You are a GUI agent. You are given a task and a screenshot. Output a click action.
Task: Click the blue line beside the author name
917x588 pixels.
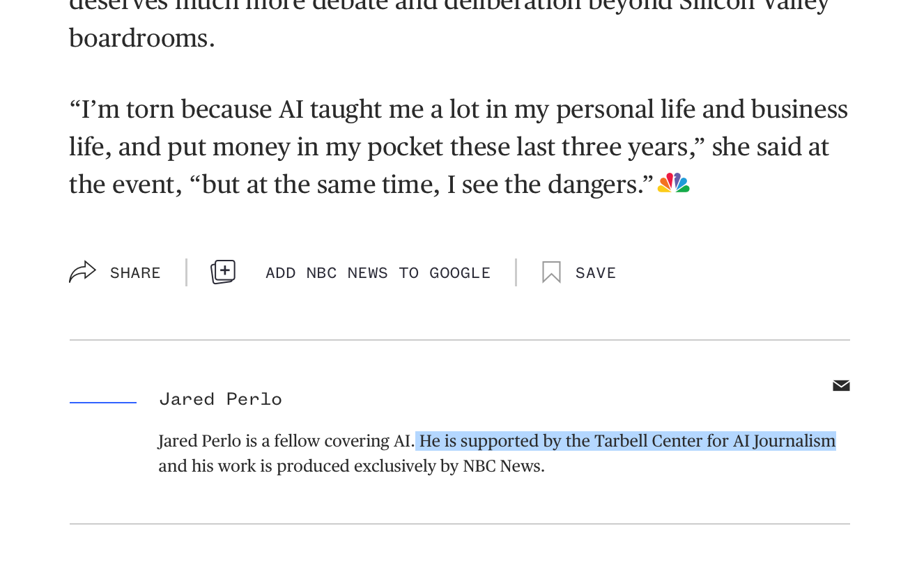[x=103, y=402]
